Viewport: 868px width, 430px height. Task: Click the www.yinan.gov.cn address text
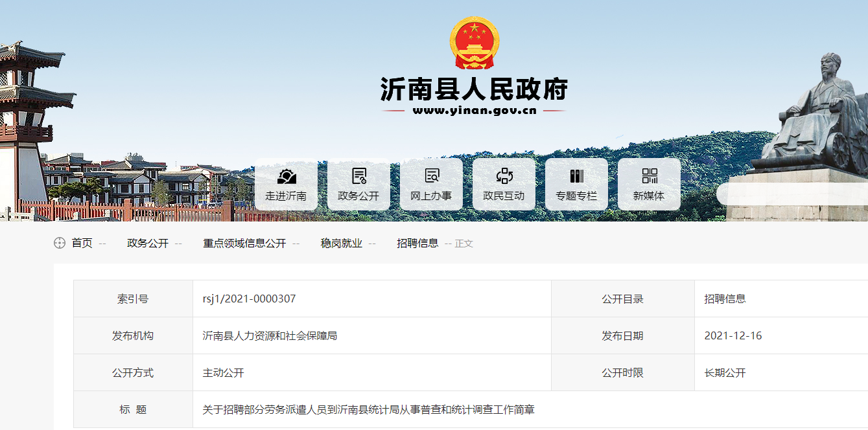475,111
